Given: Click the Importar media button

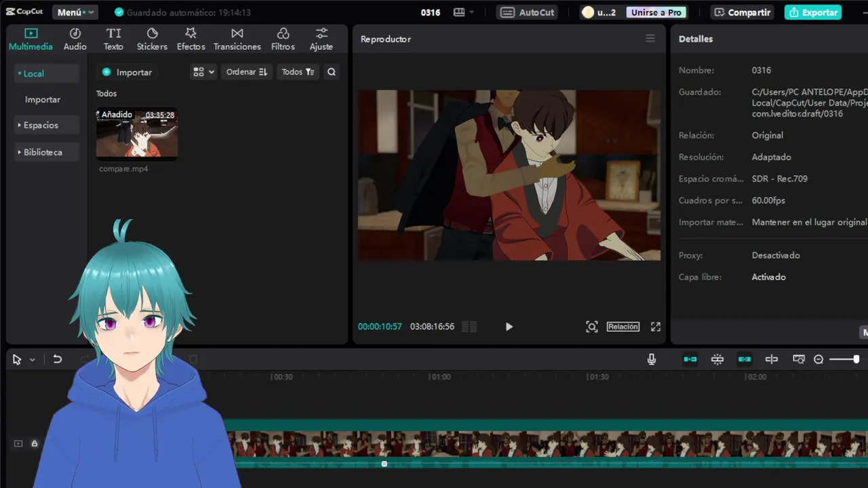Looking at the screenshot, I should [127, 72].
